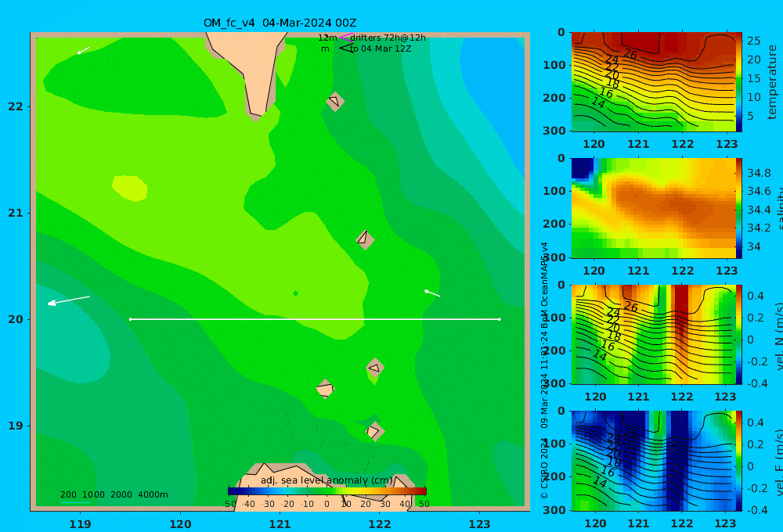Click the longitude label '119' below the map

80,524
